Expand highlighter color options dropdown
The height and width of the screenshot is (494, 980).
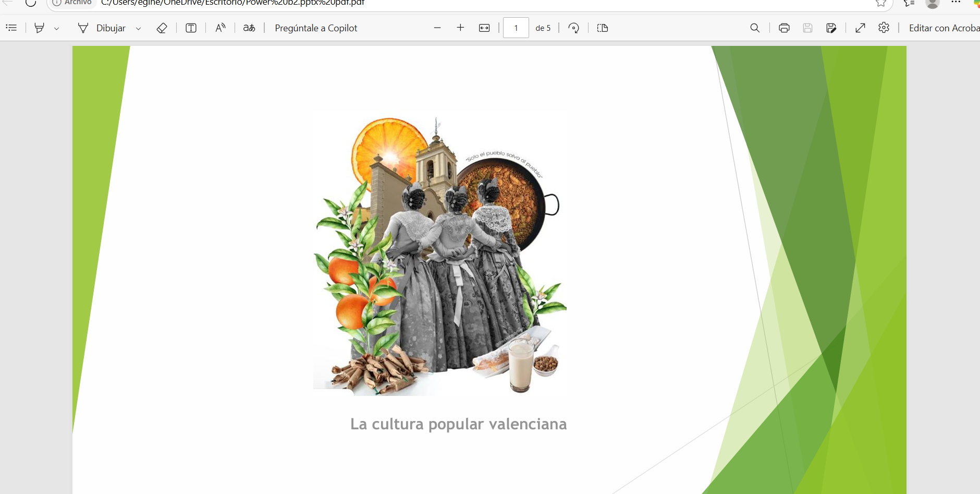click(56, 29)
